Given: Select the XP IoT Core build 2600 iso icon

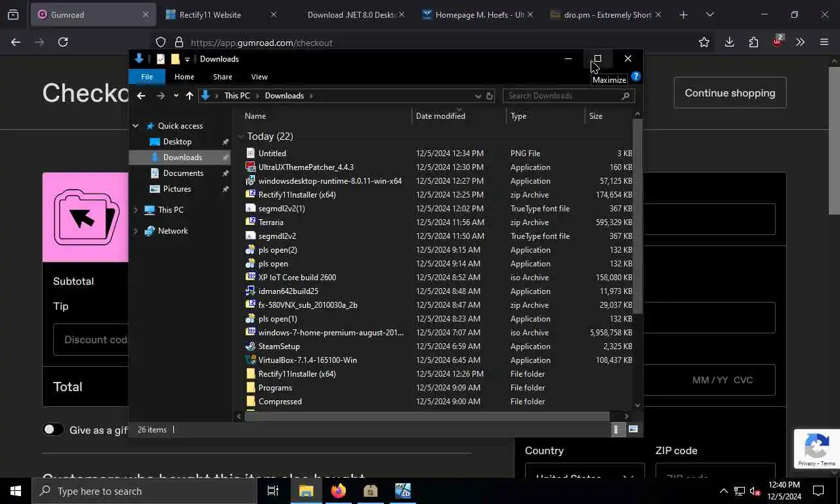Looking at the screenshot, I should point(250,278).
